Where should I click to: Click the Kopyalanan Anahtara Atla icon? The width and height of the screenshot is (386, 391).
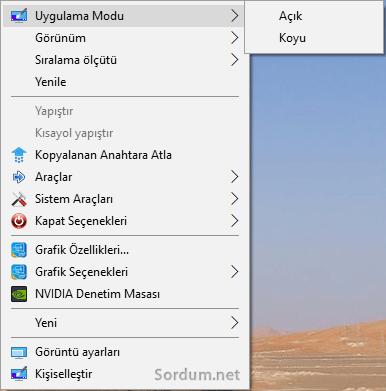(19, 155)
